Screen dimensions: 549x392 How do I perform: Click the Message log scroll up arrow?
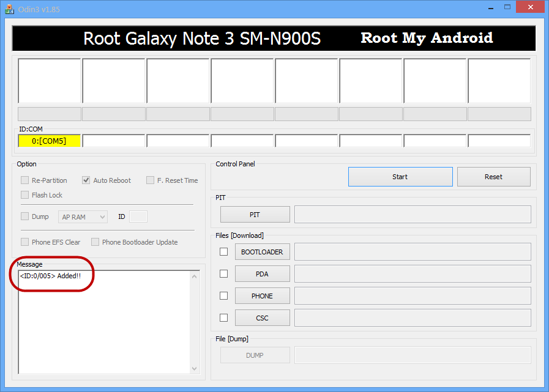point(195,276)
